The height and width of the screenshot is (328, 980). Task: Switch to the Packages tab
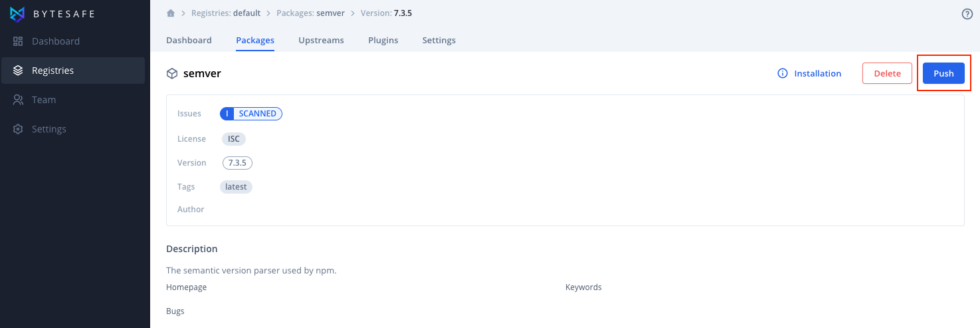tap(255, 40)
